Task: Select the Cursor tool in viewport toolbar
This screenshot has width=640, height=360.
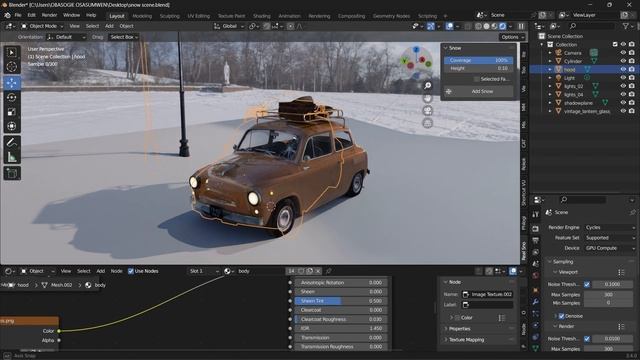Action: [x=12, y=67]
